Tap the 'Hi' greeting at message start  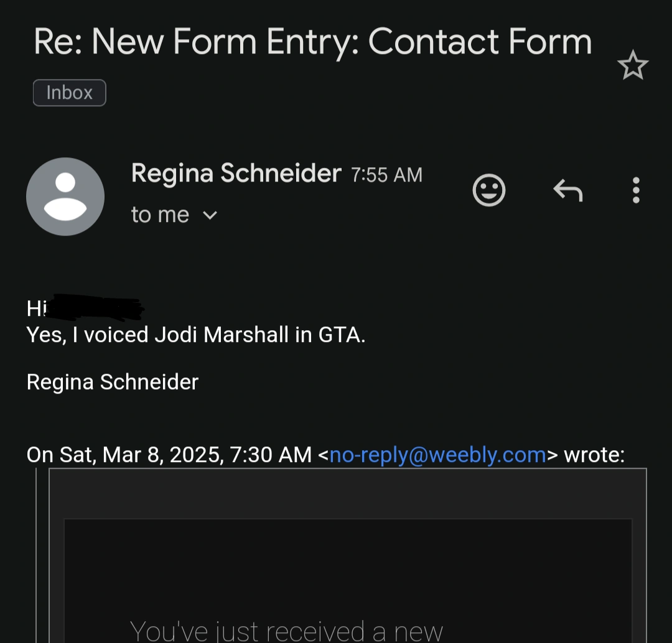tap(36, 308)
